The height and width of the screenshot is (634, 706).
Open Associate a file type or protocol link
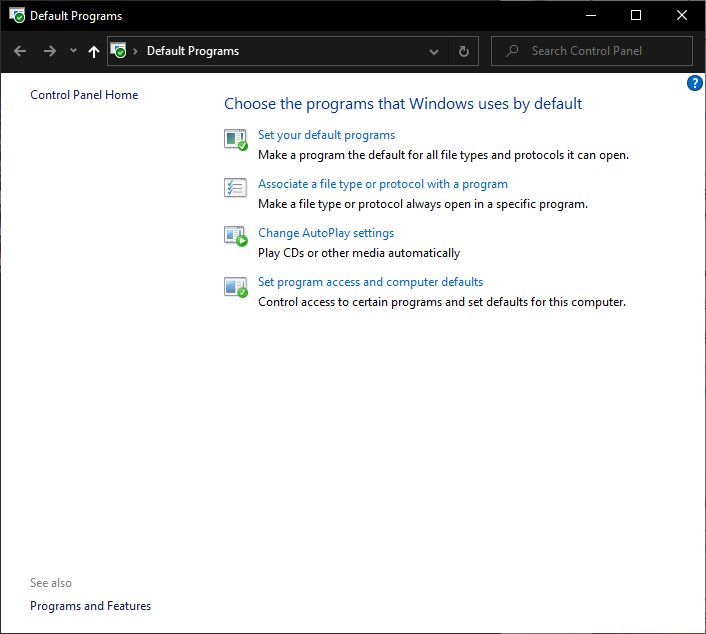pos(383,184)
